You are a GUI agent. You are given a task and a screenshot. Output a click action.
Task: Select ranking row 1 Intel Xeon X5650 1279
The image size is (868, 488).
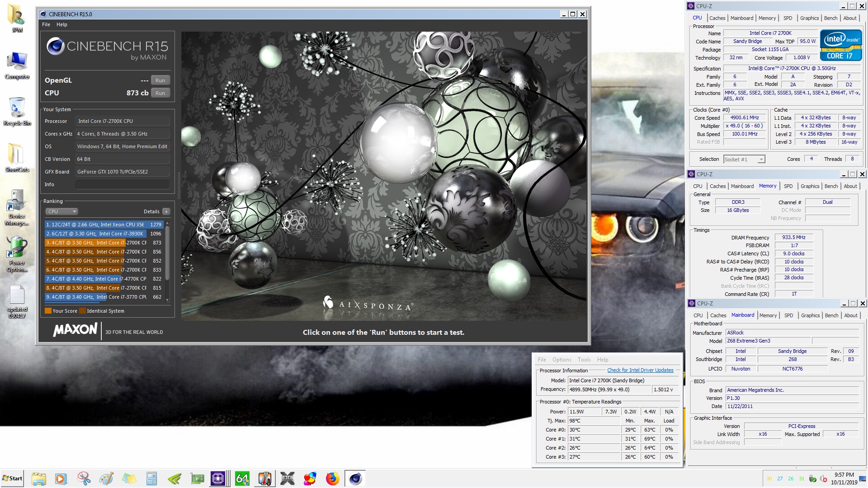[x=104, y=225]
